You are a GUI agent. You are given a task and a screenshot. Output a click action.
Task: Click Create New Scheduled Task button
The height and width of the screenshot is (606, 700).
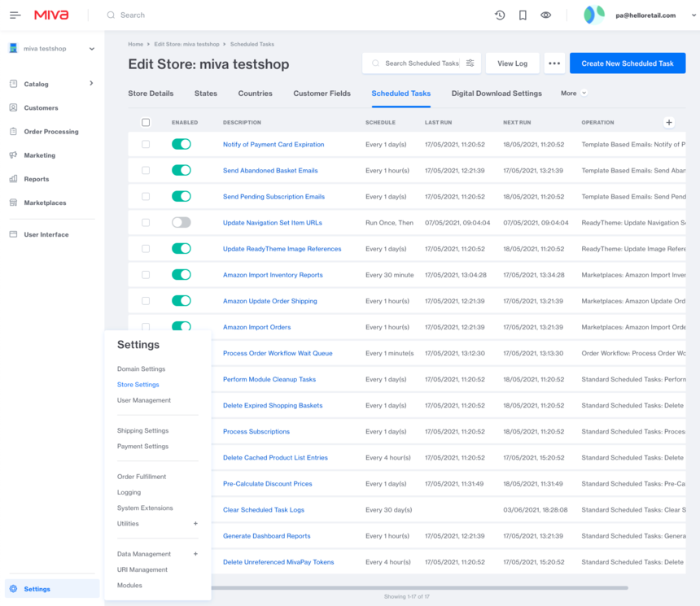click(x=627, y=63)
